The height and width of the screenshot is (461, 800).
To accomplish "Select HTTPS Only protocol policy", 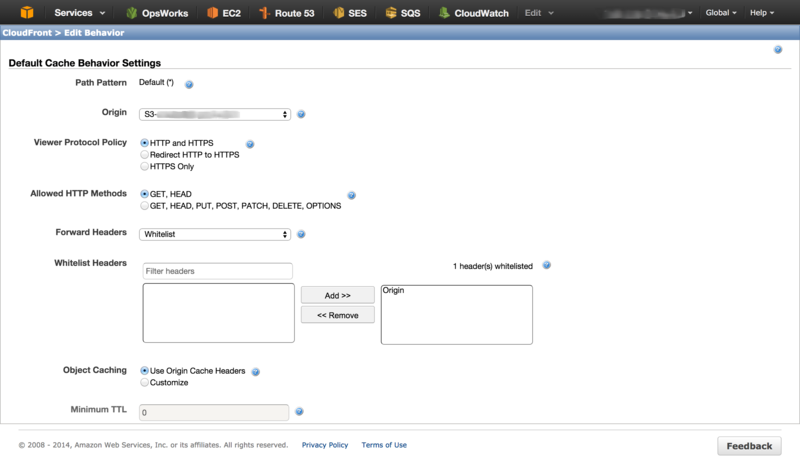I will 144,166.
